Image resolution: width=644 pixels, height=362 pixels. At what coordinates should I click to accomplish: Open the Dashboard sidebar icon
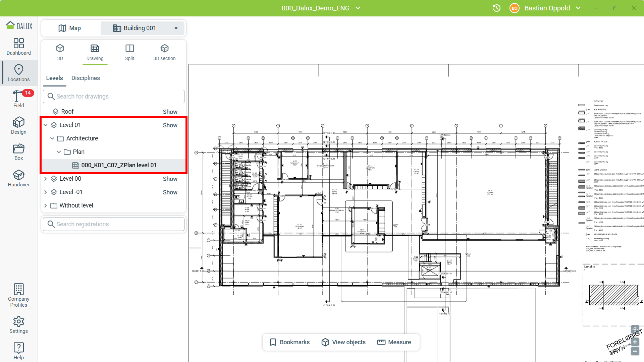coord(18,47)
